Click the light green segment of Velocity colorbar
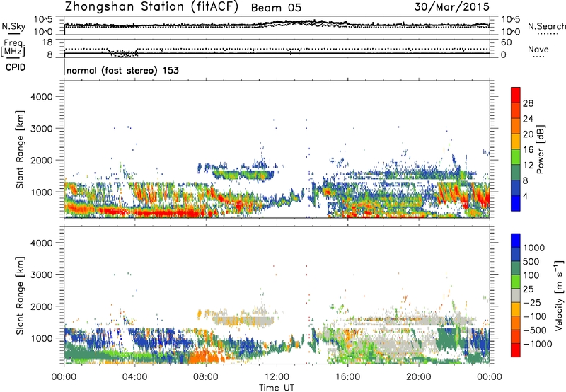 (516, 282)
